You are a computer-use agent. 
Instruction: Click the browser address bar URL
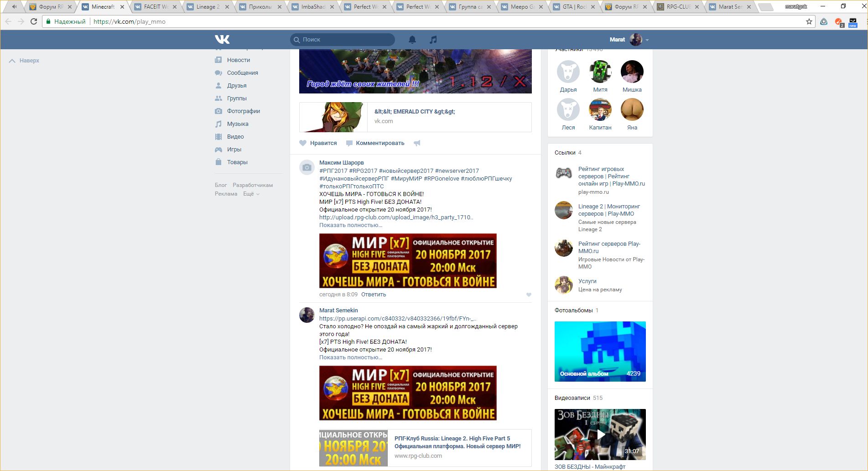point(130,21)
